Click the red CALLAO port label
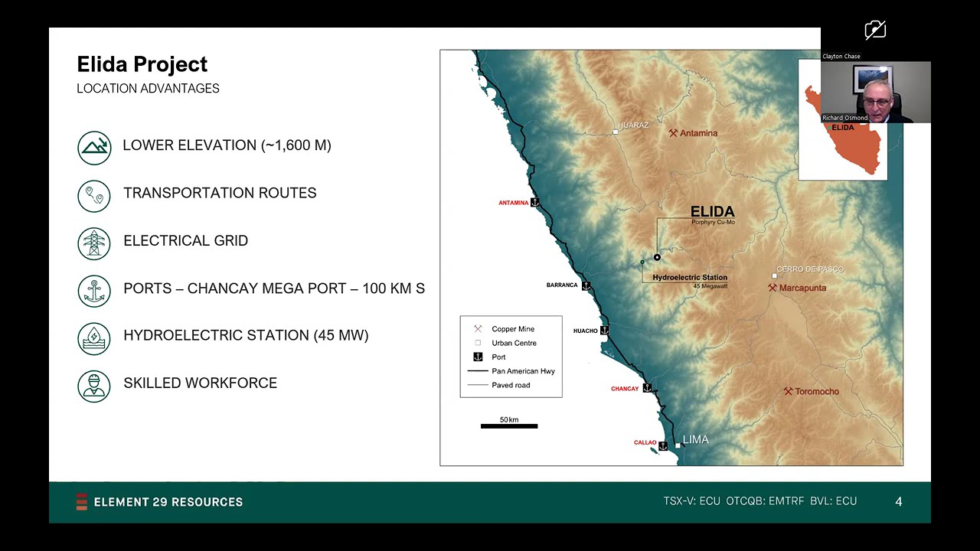Screen dimensions: 980x551 pos(645,442)
